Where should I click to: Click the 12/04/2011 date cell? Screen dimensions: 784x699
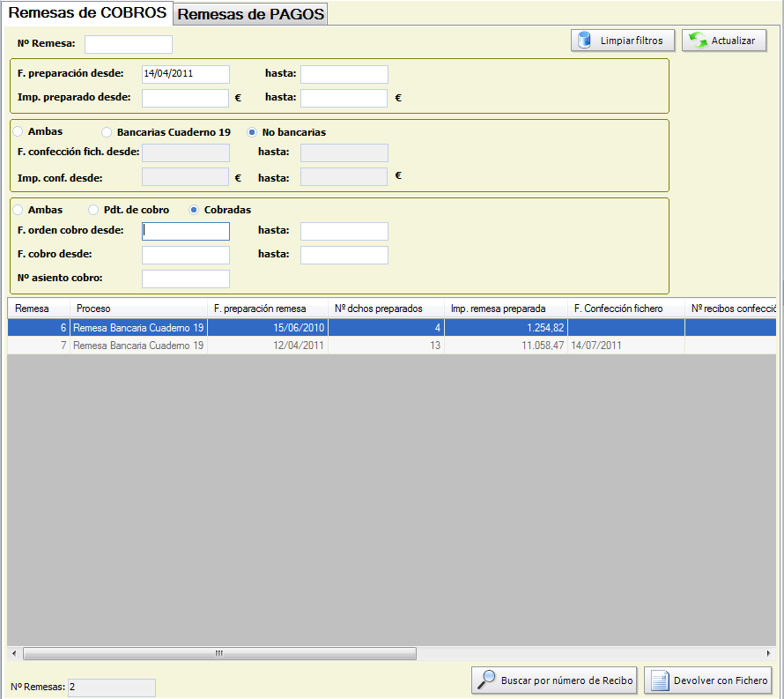tap(268, 346)
